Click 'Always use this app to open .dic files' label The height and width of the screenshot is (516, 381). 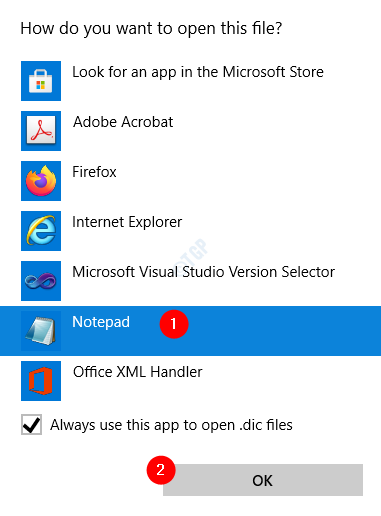[171, 425]
